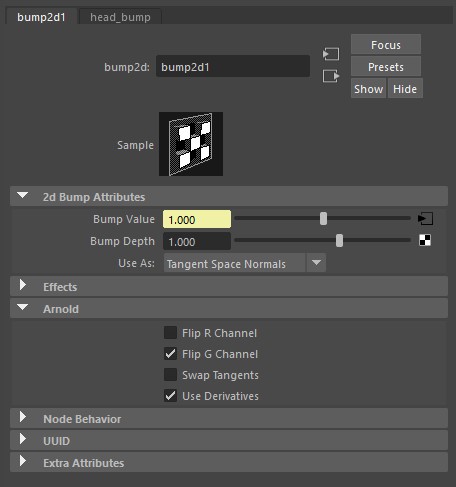The image size is (456, 487).
Task: Click the Bump Depth slider handle
Action: pos(339,240)
